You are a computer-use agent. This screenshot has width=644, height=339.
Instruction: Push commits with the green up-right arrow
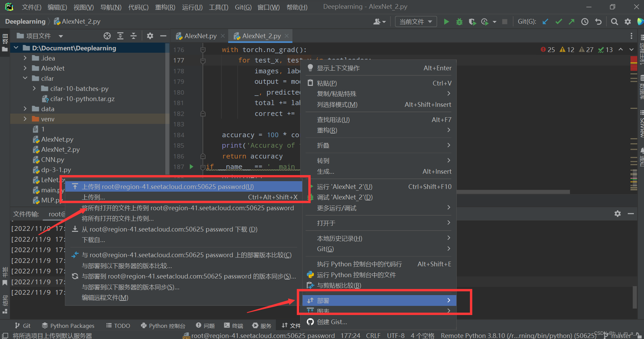571,22
